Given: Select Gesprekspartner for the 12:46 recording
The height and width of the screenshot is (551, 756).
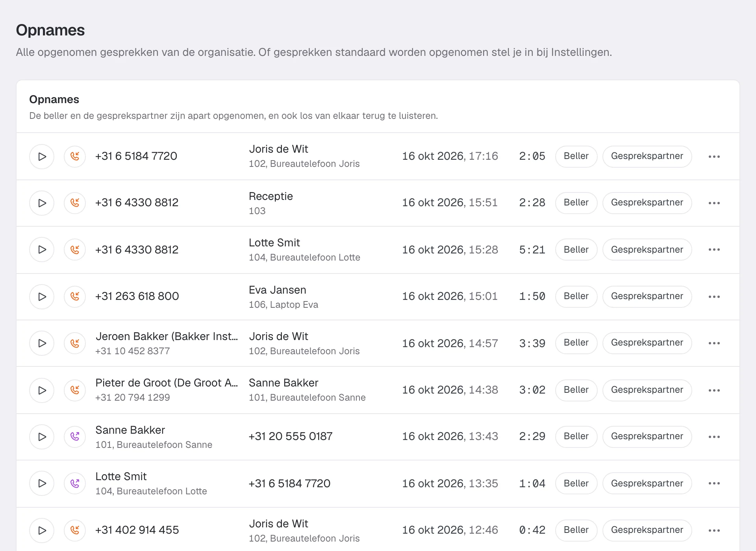Looking at the screenshot, I should coord(647,530).
